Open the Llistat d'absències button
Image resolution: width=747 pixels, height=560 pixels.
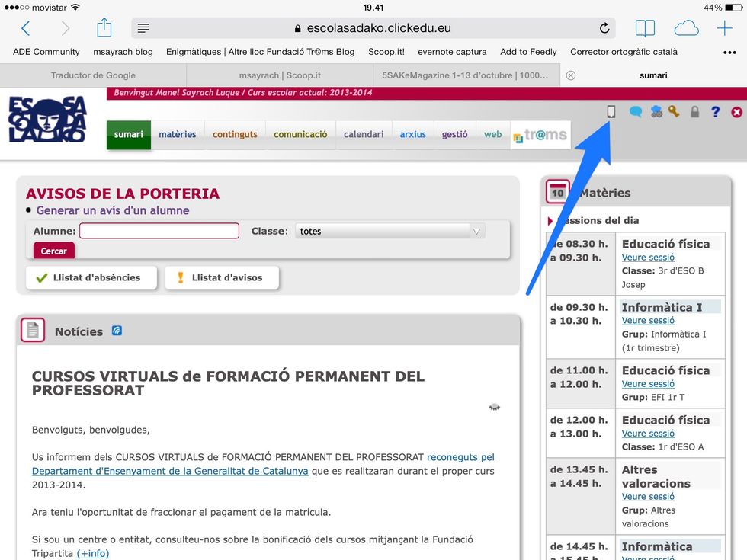point(91,277)
